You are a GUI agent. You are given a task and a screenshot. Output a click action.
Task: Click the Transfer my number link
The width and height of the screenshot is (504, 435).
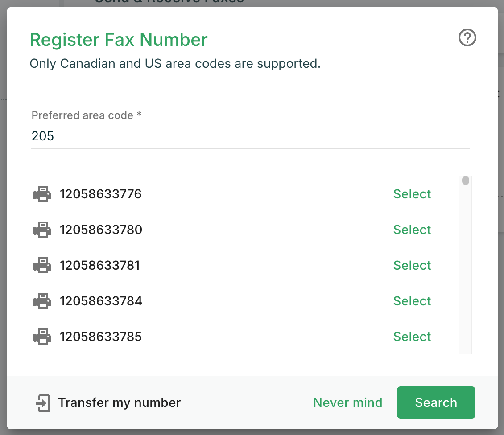(x=119, y=403)
